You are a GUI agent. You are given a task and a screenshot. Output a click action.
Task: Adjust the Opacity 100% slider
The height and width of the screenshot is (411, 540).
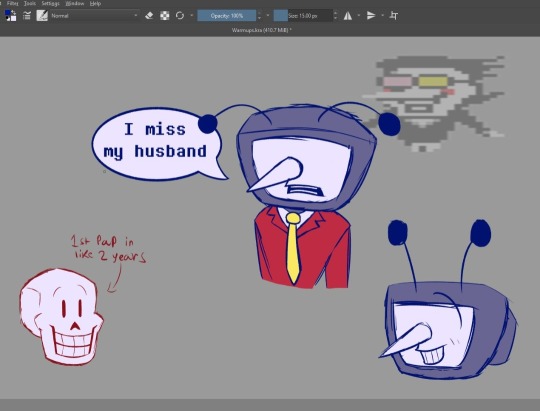coord(227,16)
